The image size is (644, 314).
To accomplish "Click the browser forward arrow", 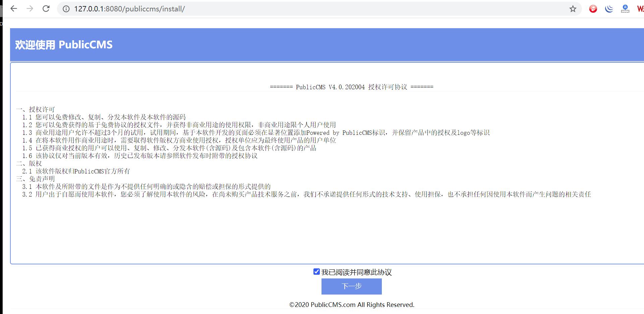I will pos(30,9).
